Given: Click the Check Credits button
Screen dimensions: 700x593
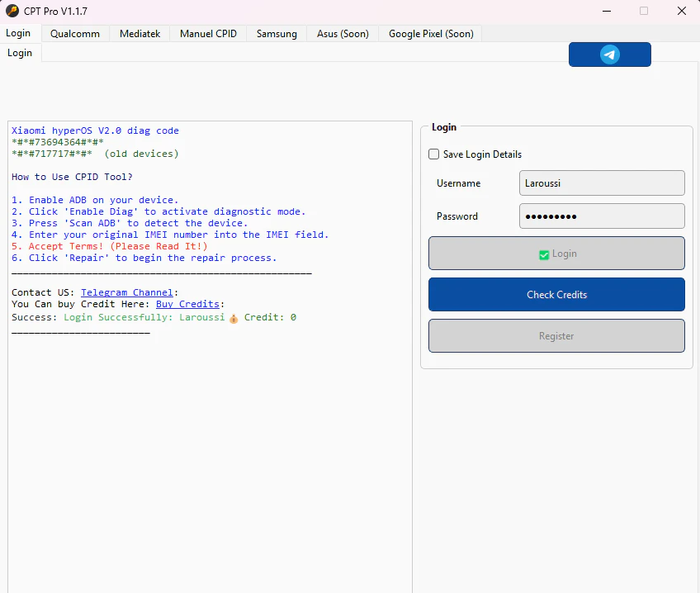Looking at the screenshot, I should pyautogui.click(x=556, y=294).
